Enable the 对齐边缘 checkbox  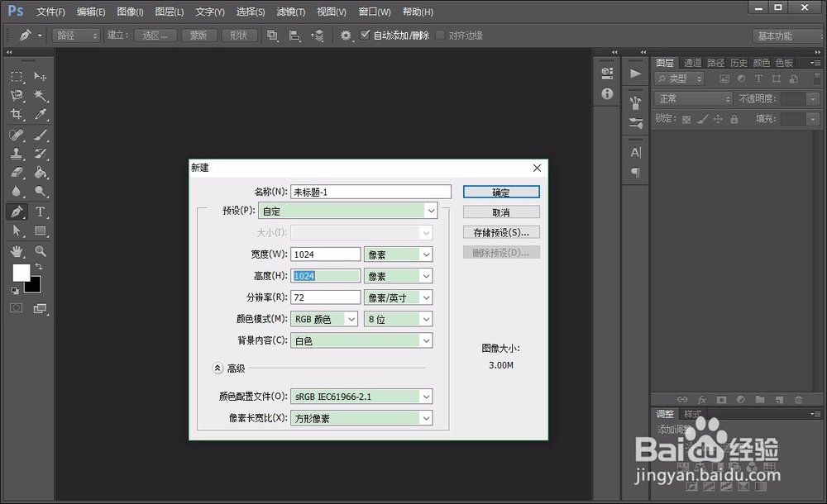tap(439, 35)
